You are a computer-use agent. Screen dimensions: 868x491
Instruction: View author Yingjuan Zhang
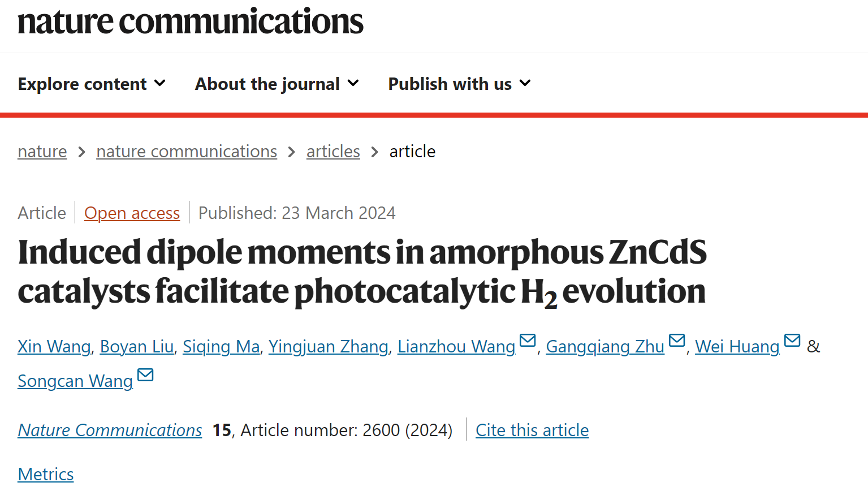329,346
